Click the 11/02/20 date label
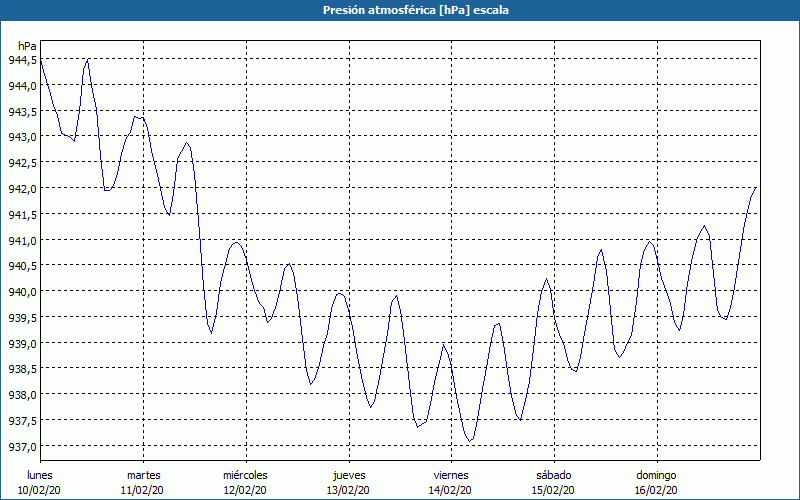This screenshot has width=800, height=500. click(x=142, y=490)
